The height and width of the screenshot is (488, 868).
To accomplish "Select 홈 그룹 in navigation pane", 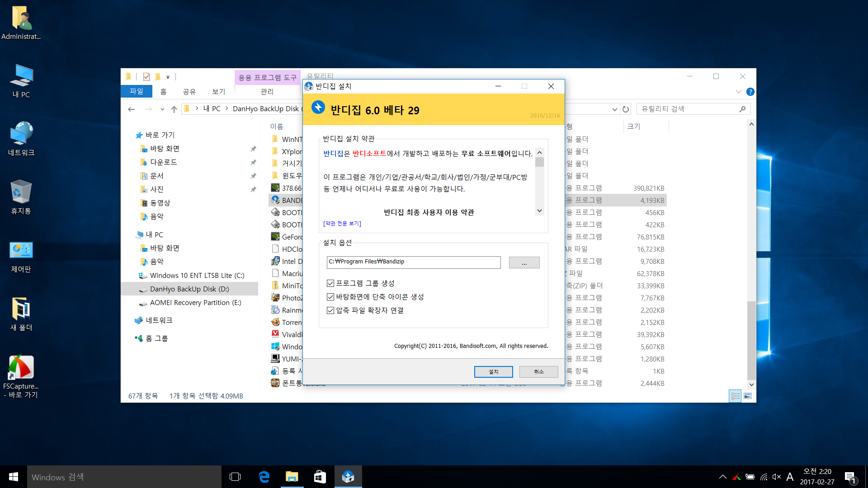I will [157, 338].
